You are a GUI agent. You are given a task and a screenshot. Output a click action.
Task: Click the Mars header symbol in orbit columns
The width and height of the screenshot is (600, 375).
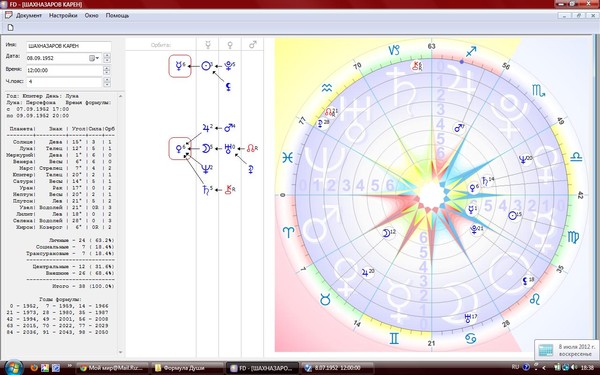[x=252, y=45]
